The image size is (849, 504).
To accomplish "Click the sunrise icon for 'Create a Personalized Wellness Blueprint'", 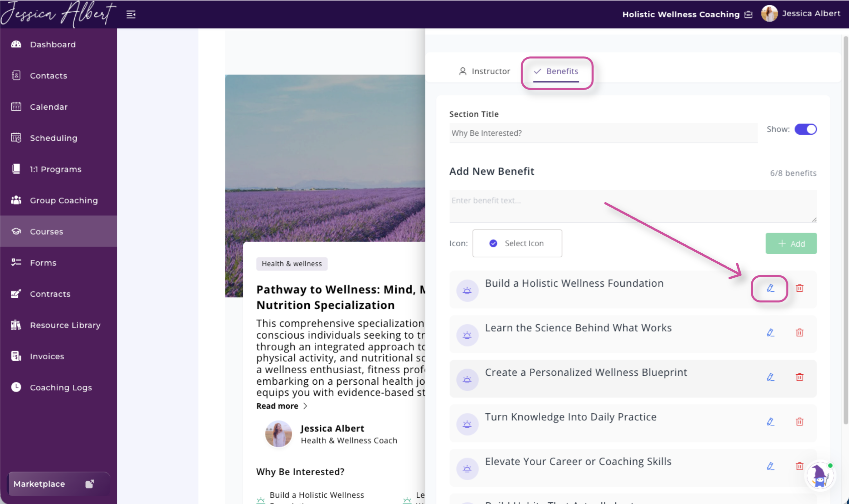I will (x=467, y=380).
